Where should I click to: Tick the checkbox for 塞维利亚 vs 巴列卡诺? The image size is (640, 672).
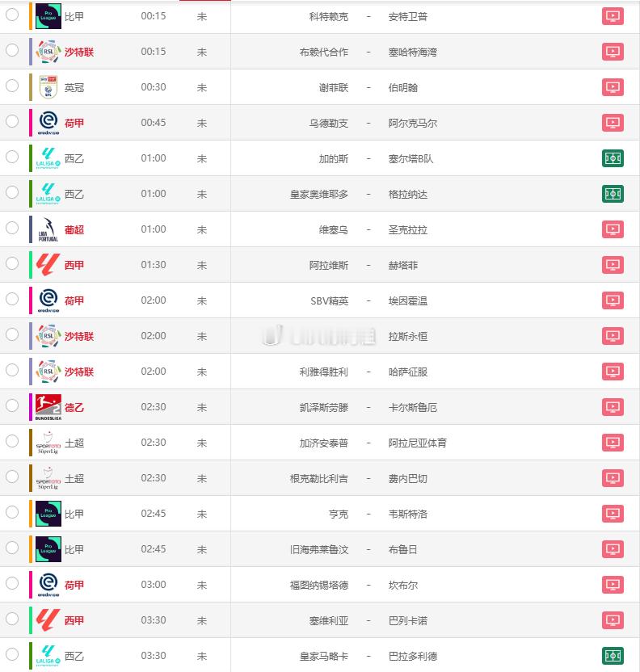(x=12, y=619)
